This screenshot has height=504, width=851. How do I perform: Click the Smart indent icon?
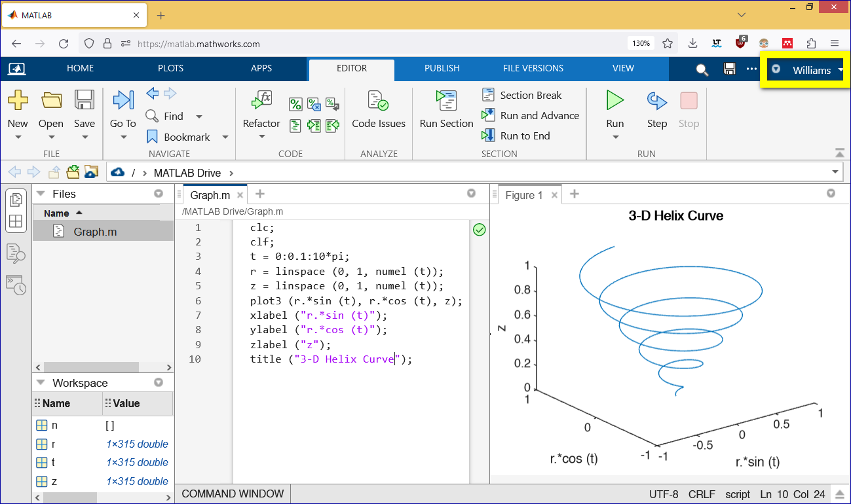[x=295, y=124]
